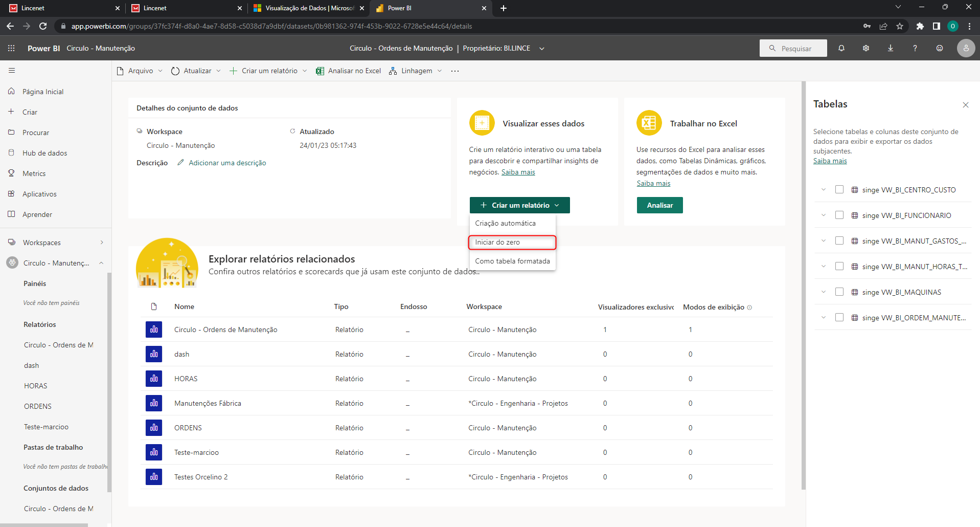Click the Aprender book icon

(x=11, y=214)
